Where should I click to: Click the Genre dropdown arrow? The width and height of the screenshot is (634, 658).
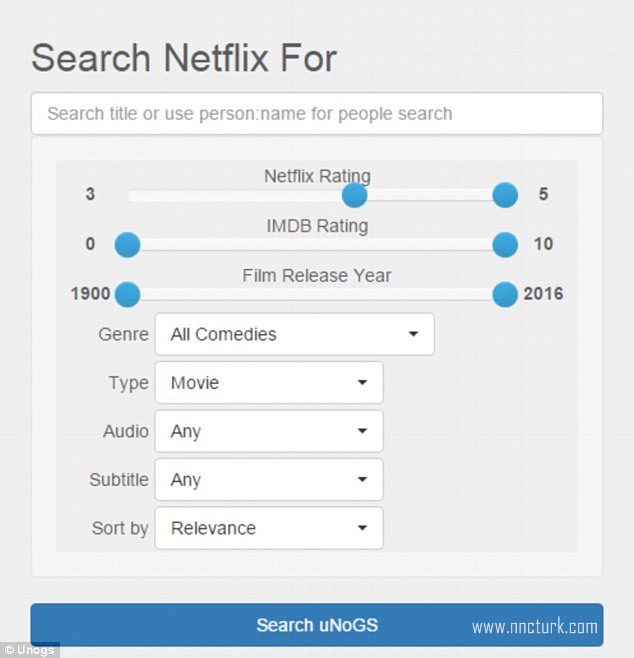pyautogui.click(x=413, y=334)
